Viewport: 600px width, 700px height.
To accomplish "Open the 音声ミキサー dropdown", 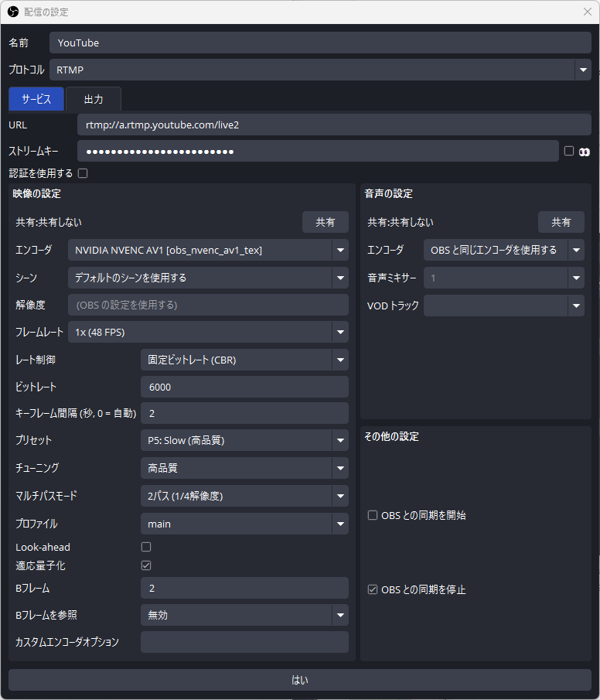I will coord(504,278).
